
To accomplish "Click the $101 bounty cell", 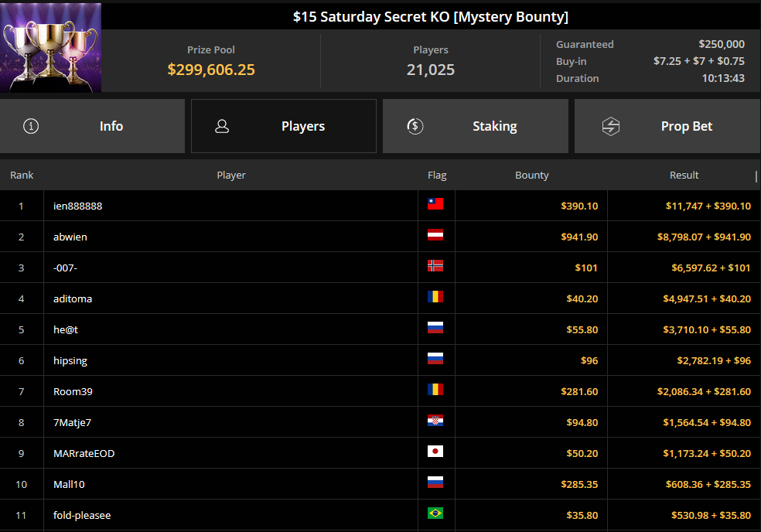I will click(x=585, y=268).
